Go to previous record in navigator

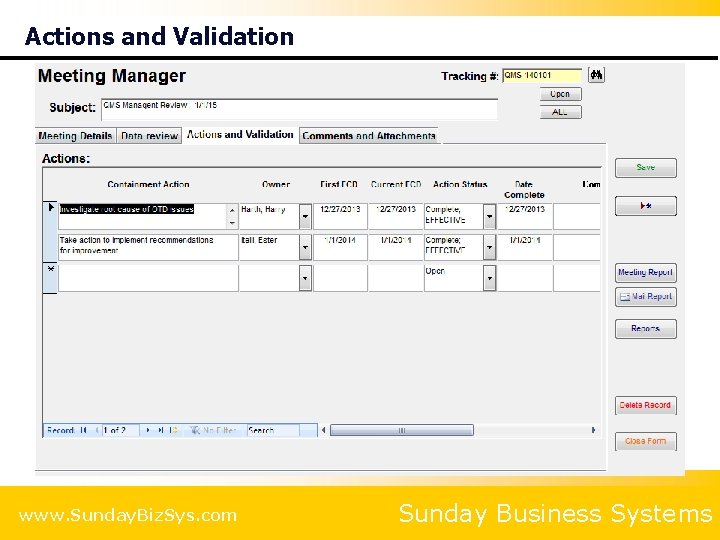coord(97,430)
